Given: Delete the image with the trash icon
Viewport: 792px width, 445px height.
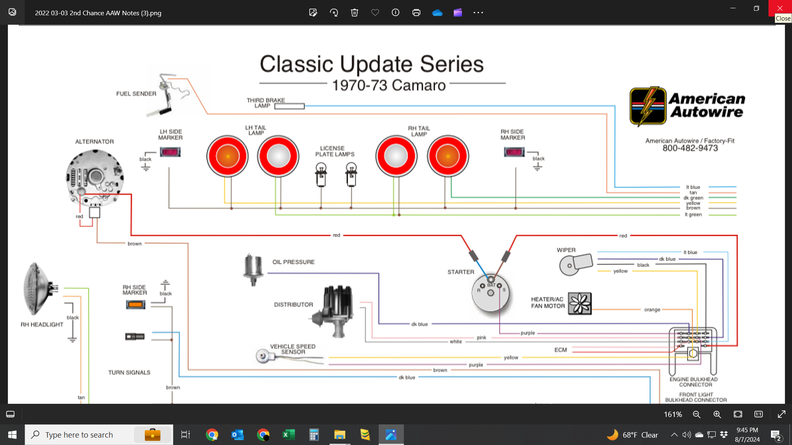Looking at the screenshot, I should (x=354, y=13).
